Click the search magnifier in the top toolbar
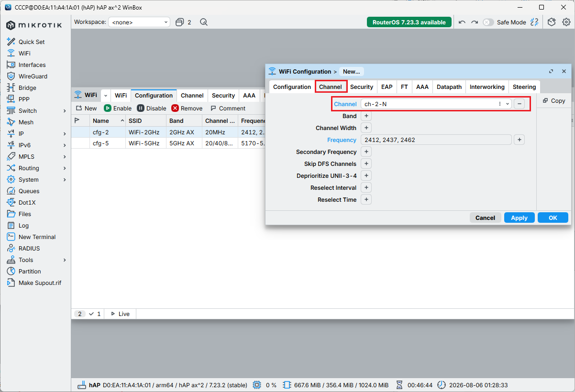This screenshot has width=575, height=392. click(x=204, y=22)
